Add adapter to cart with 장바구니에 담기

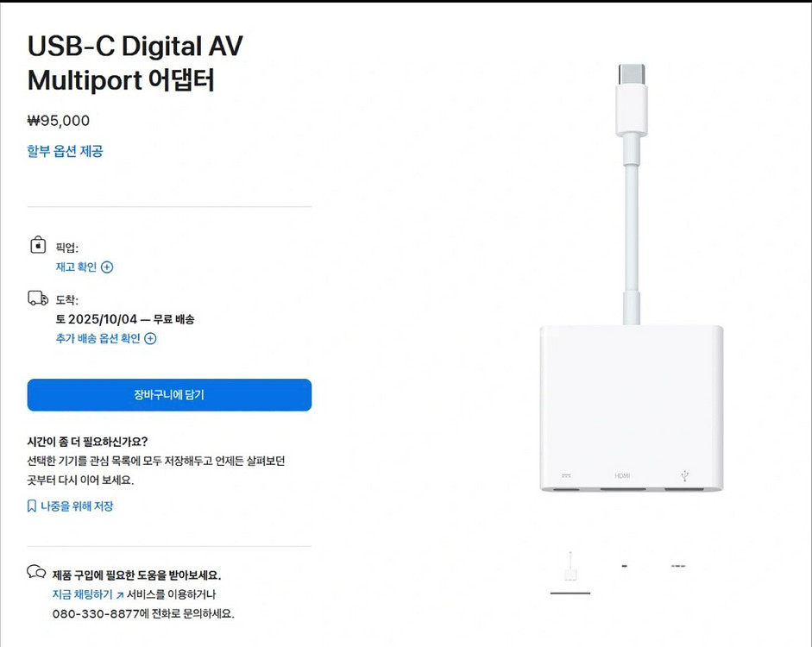pos(169,395)
